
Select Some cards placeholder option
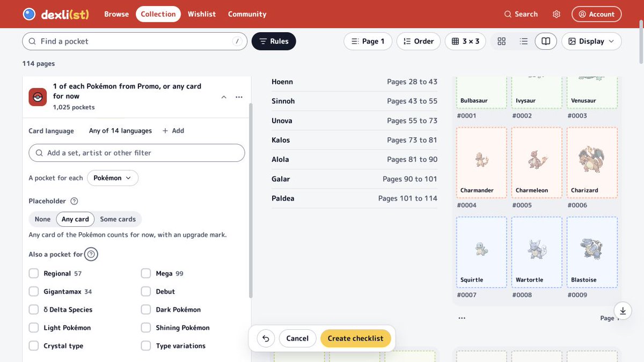coord(118,219)
